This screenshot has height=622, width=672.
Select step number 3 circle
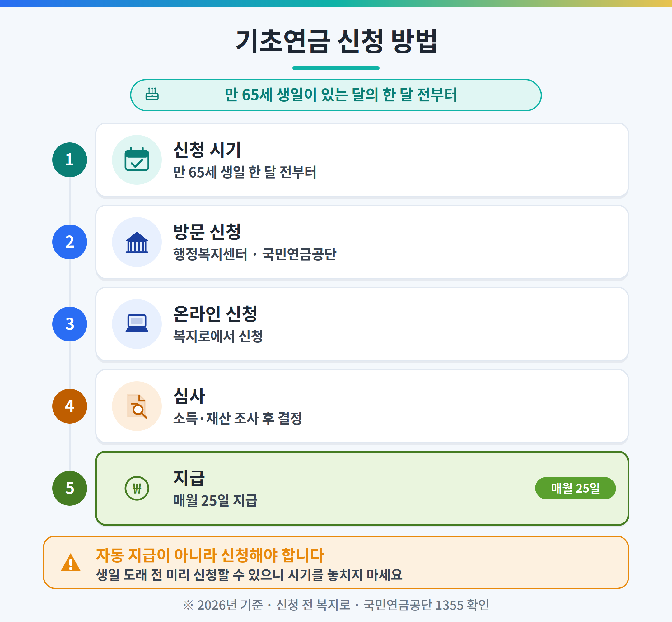click(70, 324)
